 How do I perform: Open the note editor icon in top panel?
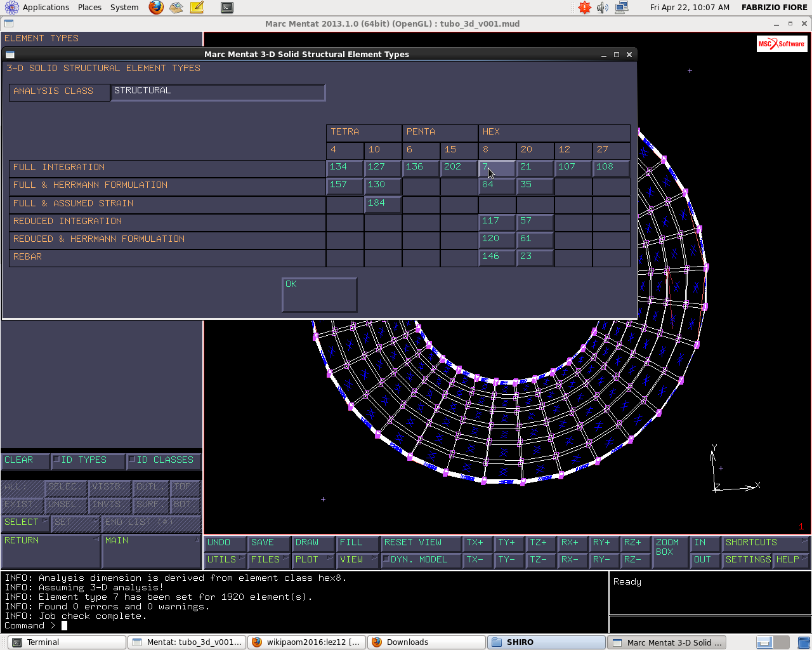pyautogui.click(x=197, y=8)
